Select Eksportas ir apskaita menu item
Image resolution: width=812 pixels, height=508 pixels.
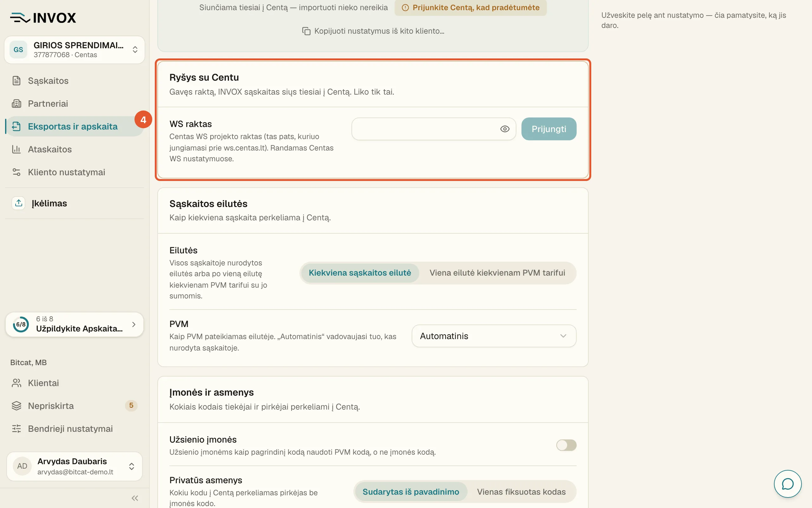point(75,126)
